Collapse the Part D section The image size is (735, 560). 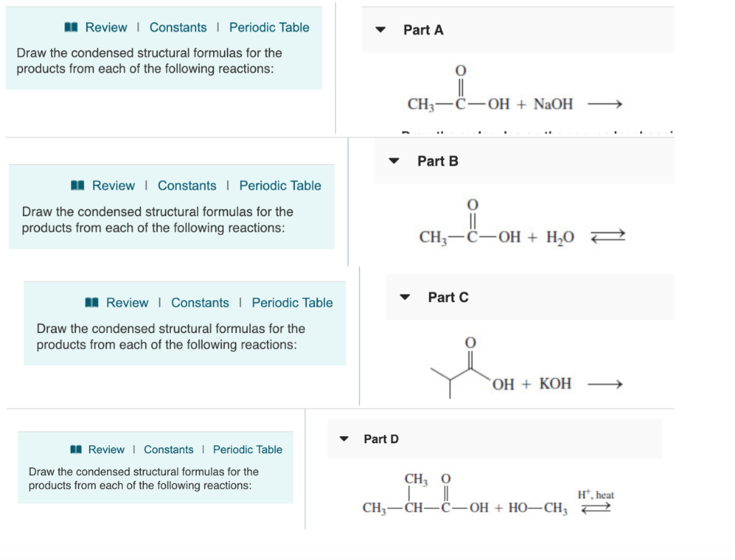point(343,439)
